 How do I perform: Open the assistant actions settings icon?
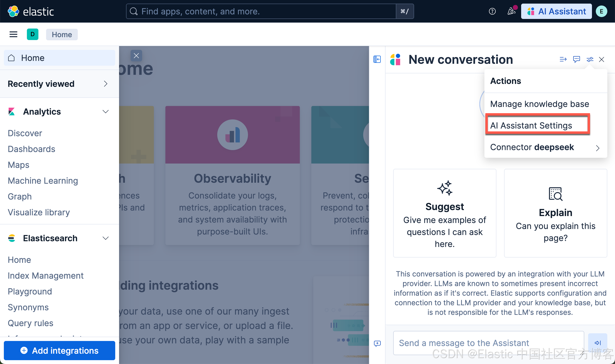[590, 59]
